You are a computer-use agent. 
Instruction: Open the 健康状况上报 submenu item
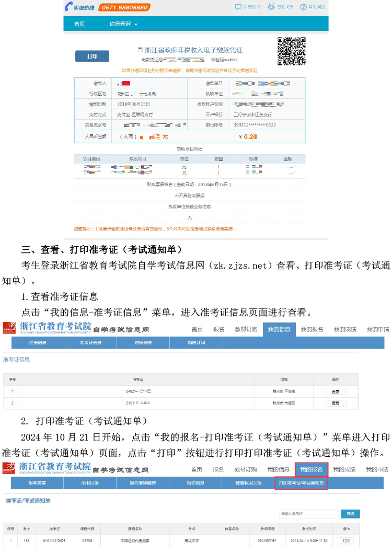click(x=248, y=483)
